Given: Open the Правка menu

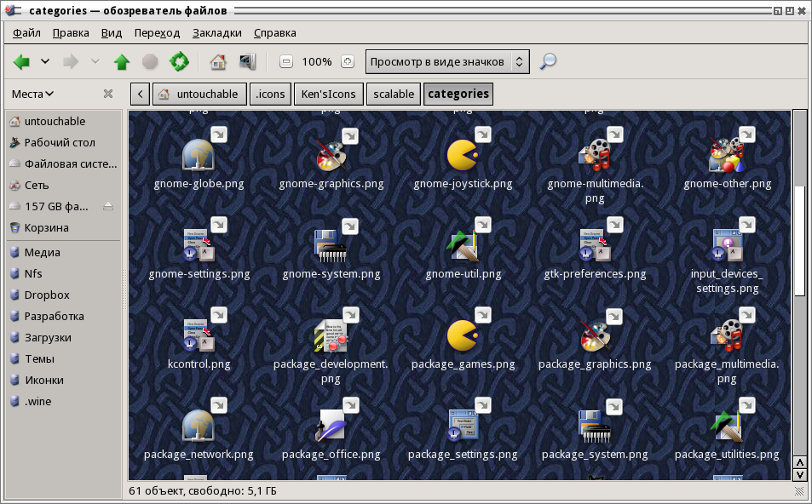Looking at the screenshot, I should [x=71, y=32].
